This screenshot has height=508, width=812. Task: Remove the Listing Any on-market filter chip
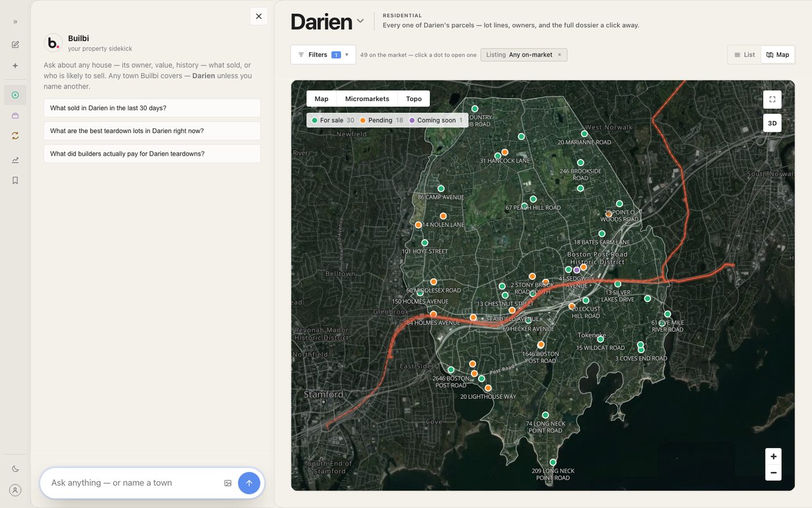(x=560, y=55)
